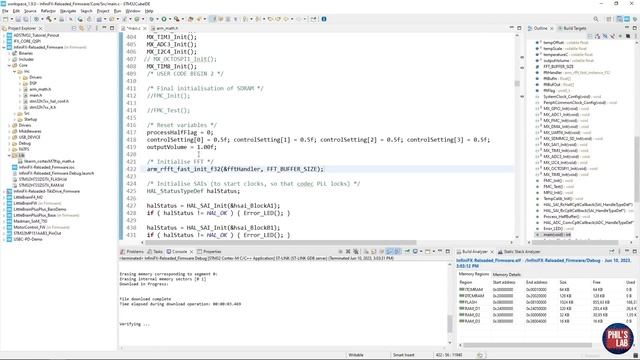Minimize the Outline panel
Image resolution: width=640 pixels, height=360 pixels.
pos(627,28)
